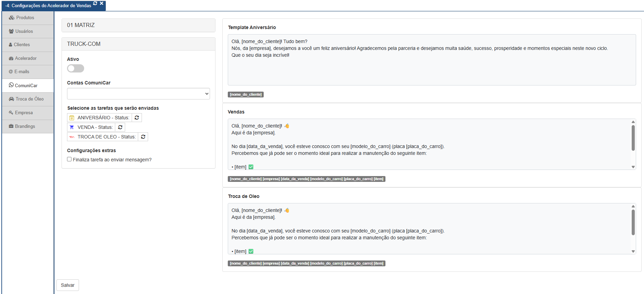Open the Troca de Óleo sidebar section

point(28,99)
